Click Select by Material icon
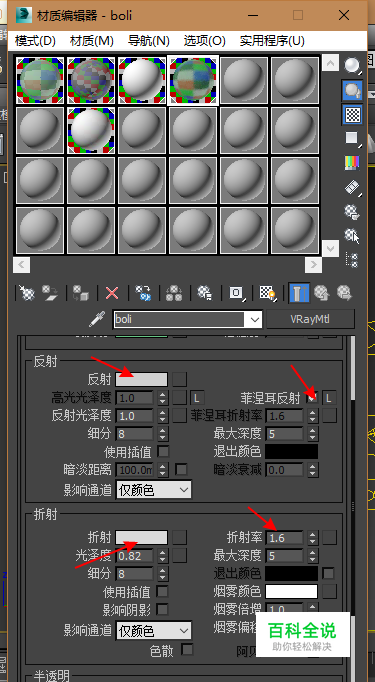Image resolution: width=375 pixels, height=682 pixels. coord(352,236)
